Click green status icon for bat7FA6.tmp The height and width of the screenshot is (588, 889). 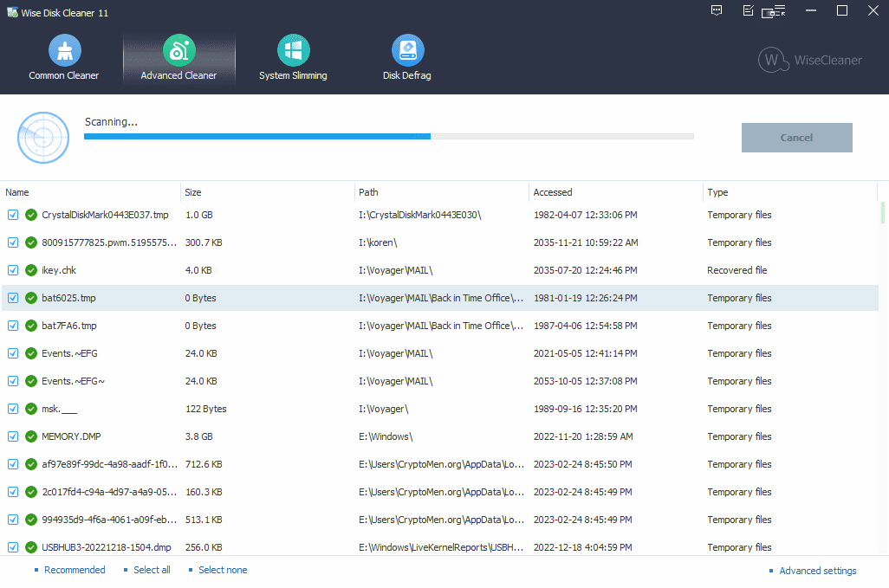pos(31,326)
